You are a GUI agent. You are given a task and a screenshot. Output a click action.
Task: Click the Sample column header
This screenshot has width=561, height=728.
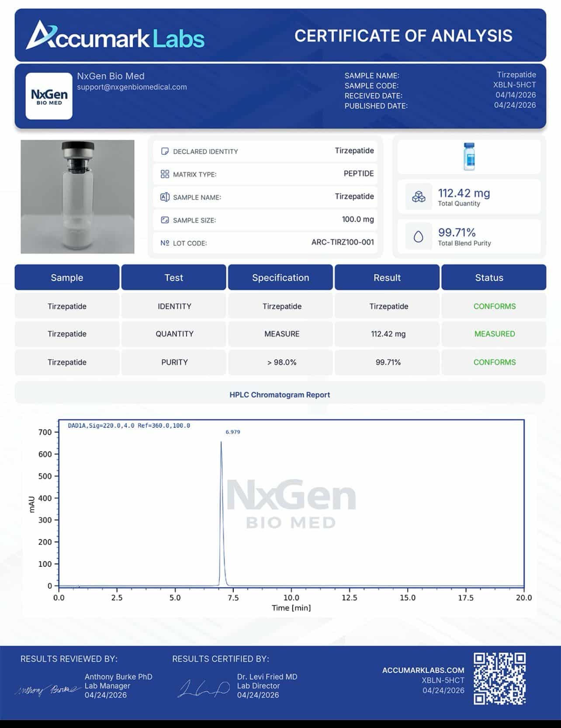click(x=67, y=277)
